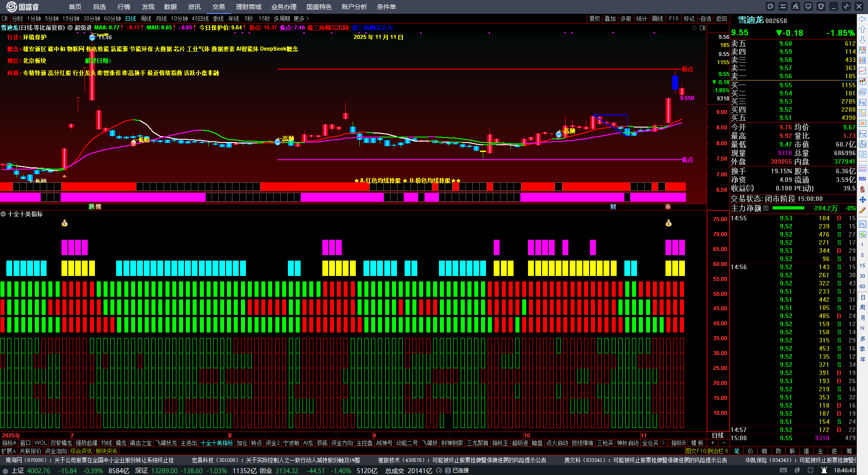Switch chart period to 周线
The image size is (868, 475).
[146, 19]
